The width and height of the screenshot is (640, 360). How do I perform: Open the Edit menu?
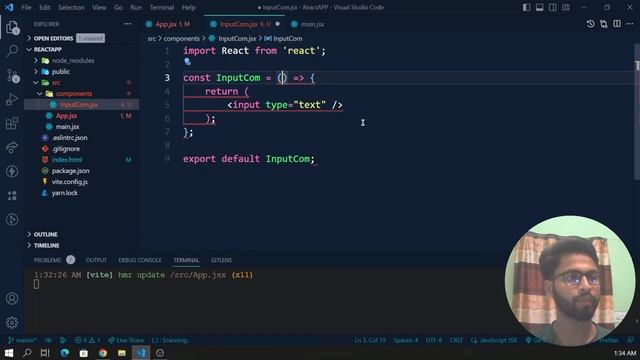click(44, 7)
